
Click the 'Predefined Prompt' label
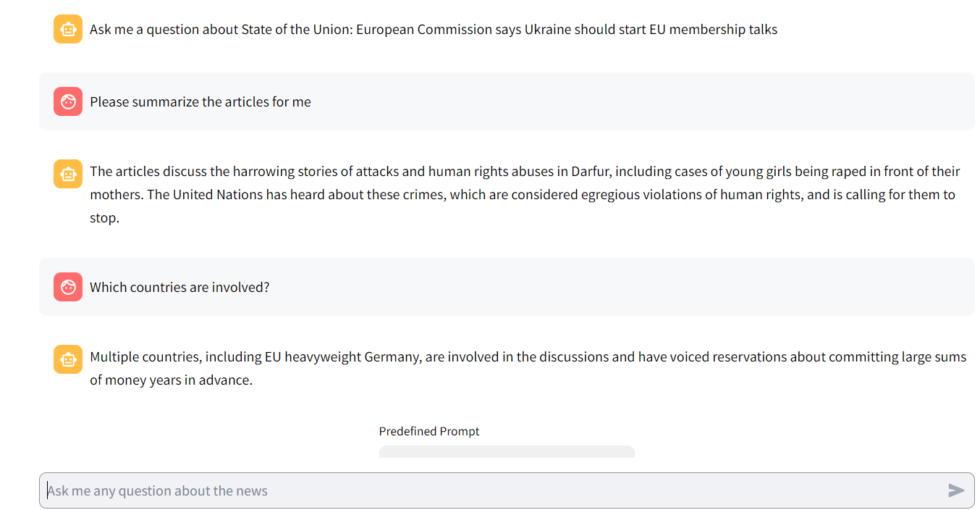point(429,431)
